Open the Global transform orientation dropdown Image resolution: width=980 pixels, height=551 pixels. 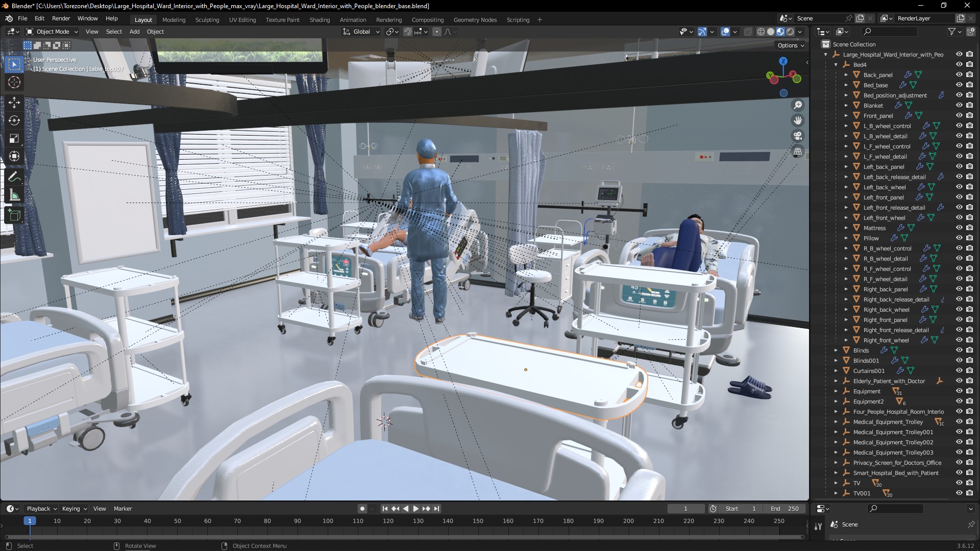pyautogui.click(x=361, y=32)
